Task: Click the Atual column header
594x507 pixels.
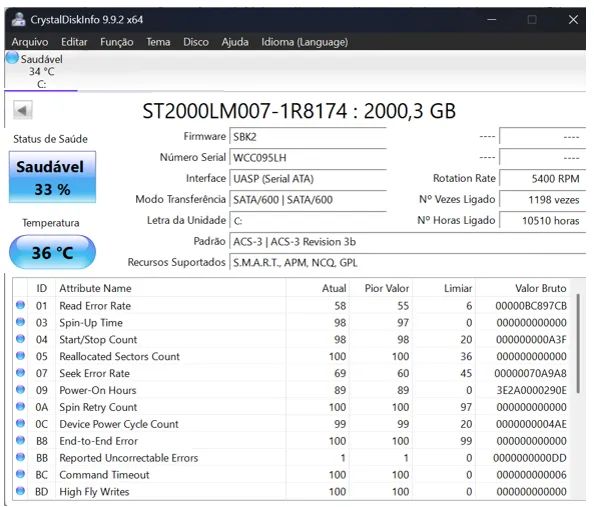Action: [x=318, y=288]
